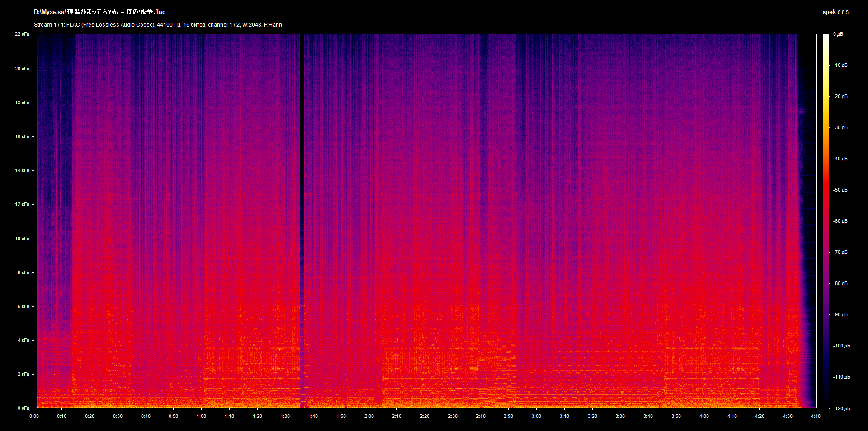Click the -120 дБ level scale label
The height and width of the screenshot is (431, 868).
click(x=841, y=408)
